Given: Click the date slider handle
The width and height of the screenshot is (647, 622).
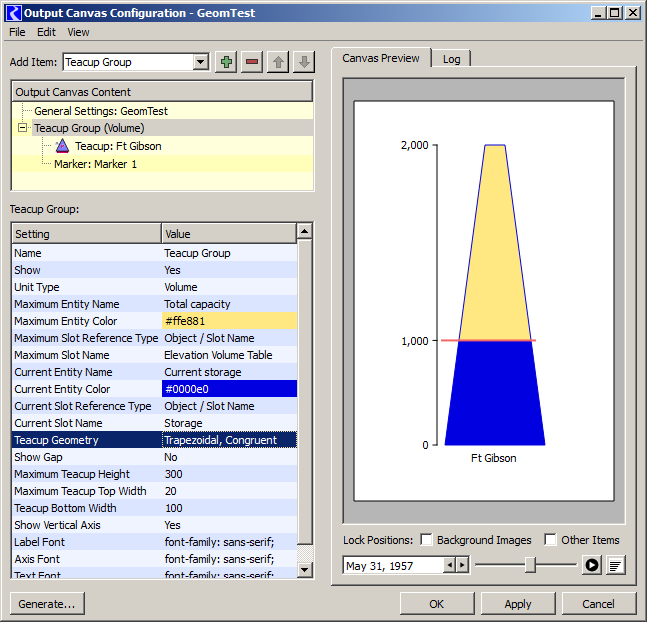Looking at the screenshot, I should pyautogui.click(x=530, y=565).
